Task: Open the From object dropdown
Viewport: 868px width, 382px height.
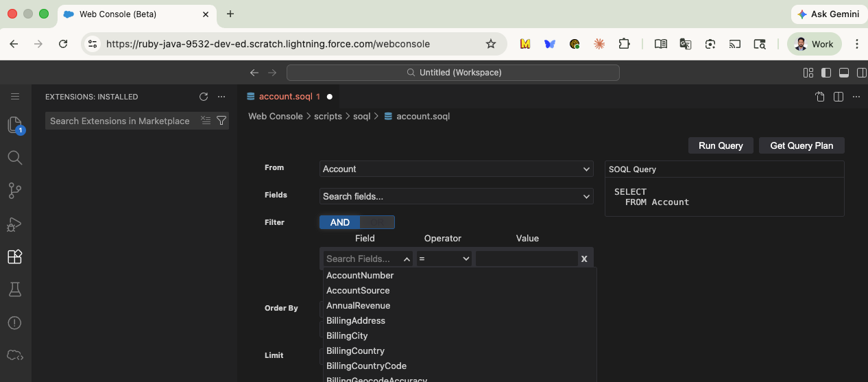Action: click(x=457, y=169)
